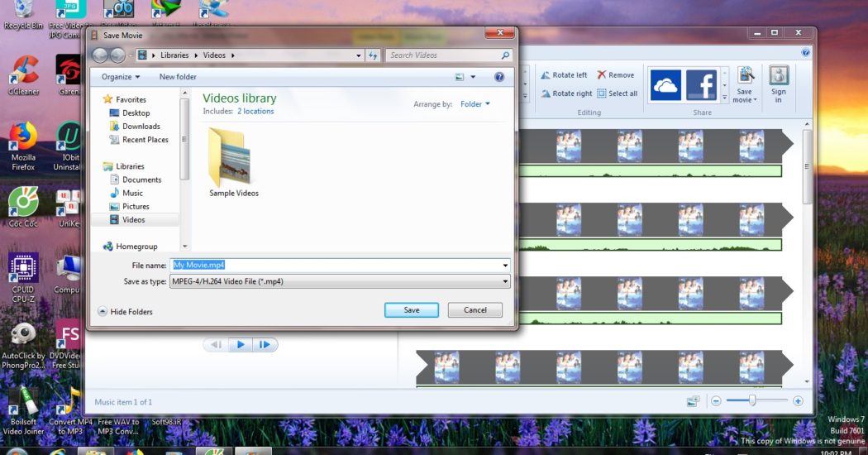868x455 pixels.
Task: Select Desktop under Favorites
Action: 130,113
